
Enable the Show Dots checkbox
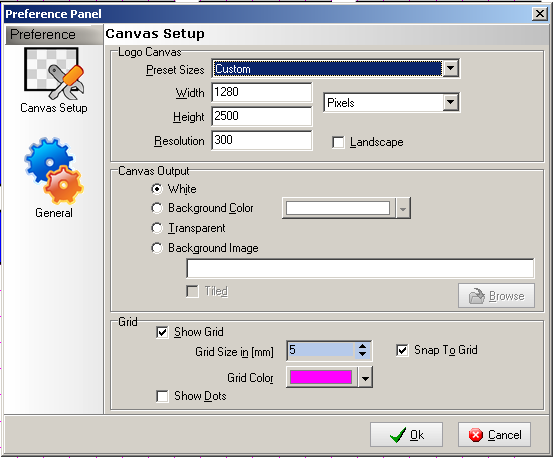[162, 396]
